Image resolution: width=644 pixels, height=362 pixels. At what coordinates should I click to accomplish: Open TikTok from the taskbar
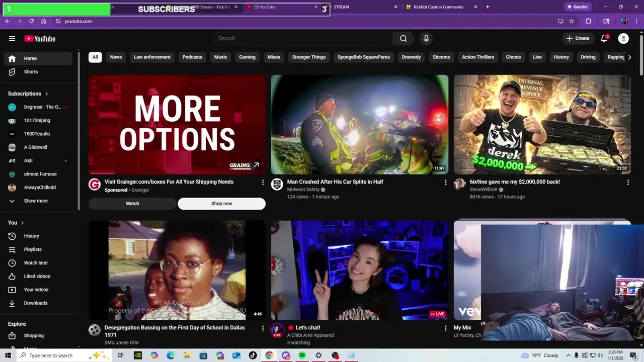253,355
